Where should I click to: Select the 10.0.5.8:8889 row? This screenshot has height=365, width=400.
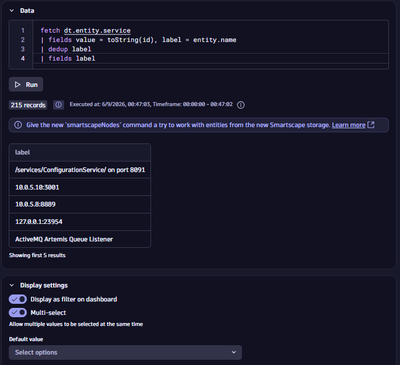[x=80, y=204]
